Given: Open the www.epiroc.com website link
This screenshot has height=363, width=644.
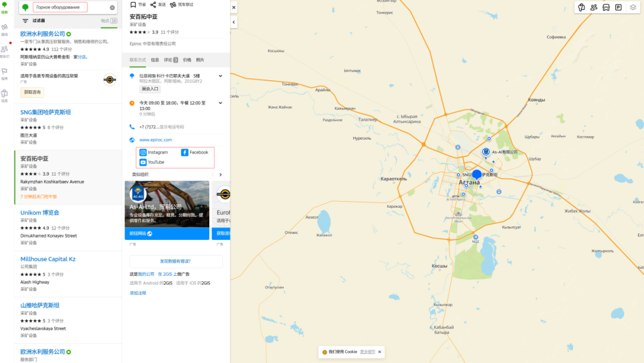Looking at the screenshot, I should (x=155, y=140).
